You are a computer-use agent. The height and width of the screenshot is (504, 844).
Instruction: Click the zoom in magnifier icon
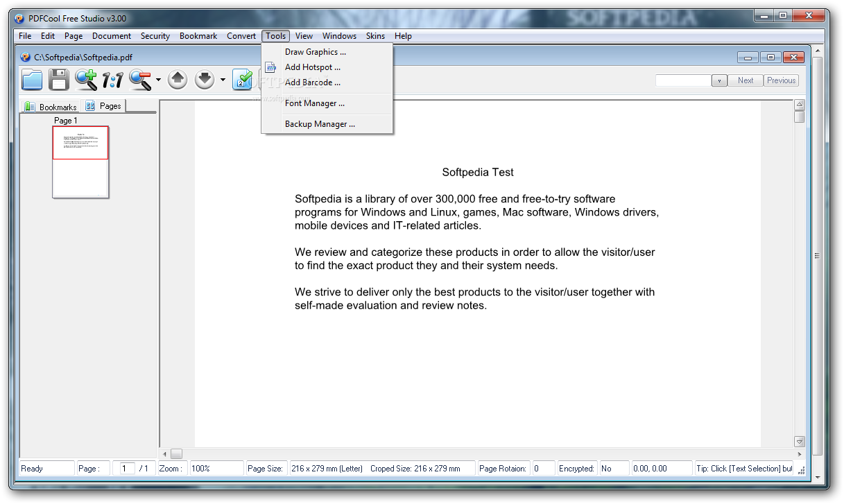point(86,80)
